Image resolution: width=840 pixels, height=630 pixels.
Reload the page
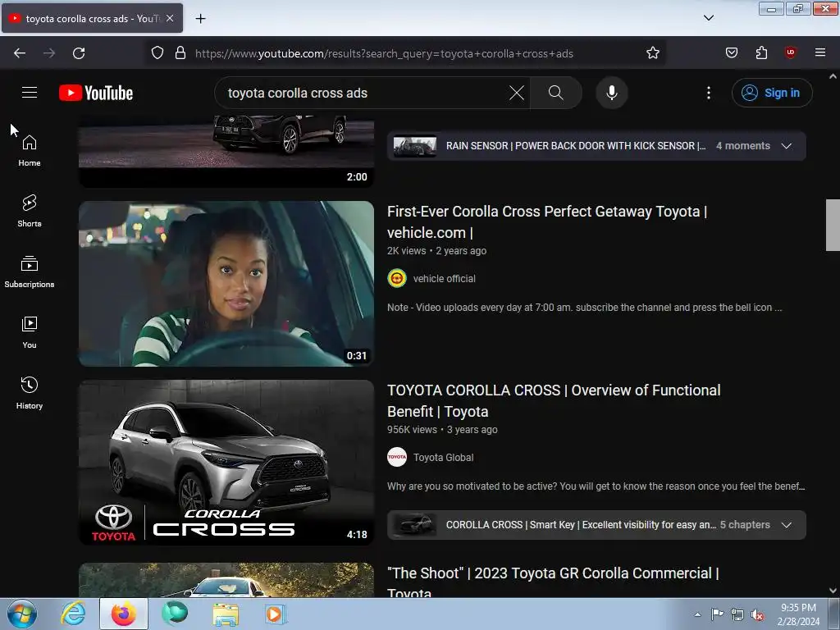click(79, 53)
